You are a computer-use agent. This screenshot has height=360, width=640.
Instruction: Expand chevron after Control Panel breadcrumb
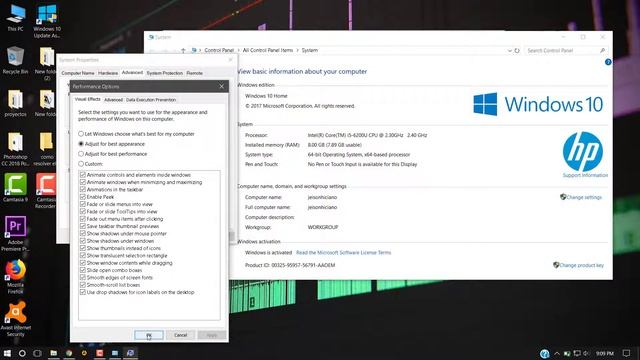[238, 50]
